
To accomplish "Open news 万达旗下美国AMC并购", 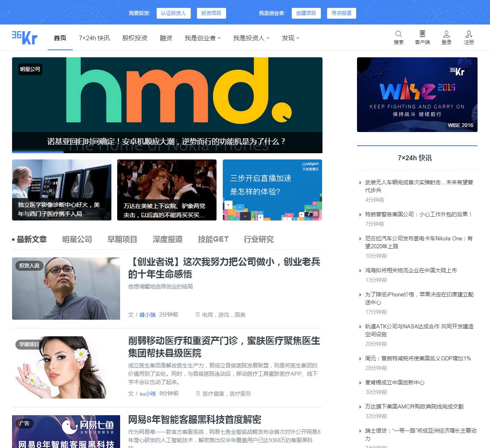I will pyautogui.click(x=414, y=406).
